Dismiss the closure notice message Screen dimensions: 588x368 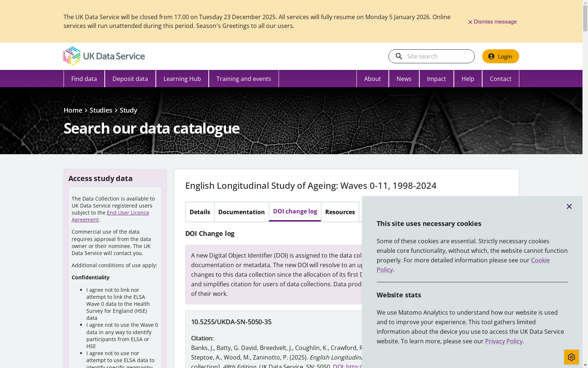[x=492, y=22]
